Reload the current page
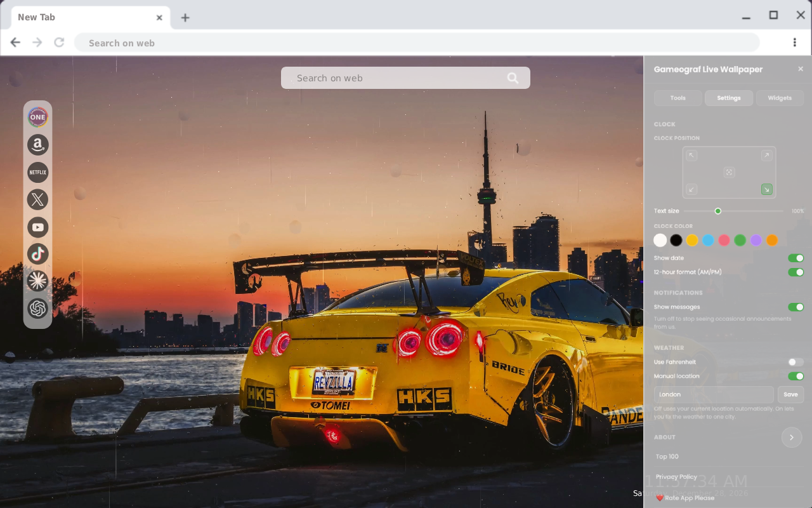This screenshot has width=812, height=508. point(59,43)
